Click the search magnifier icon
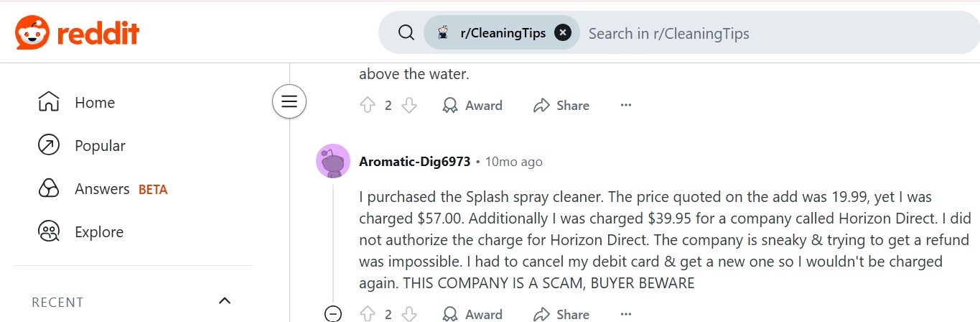 406,33
